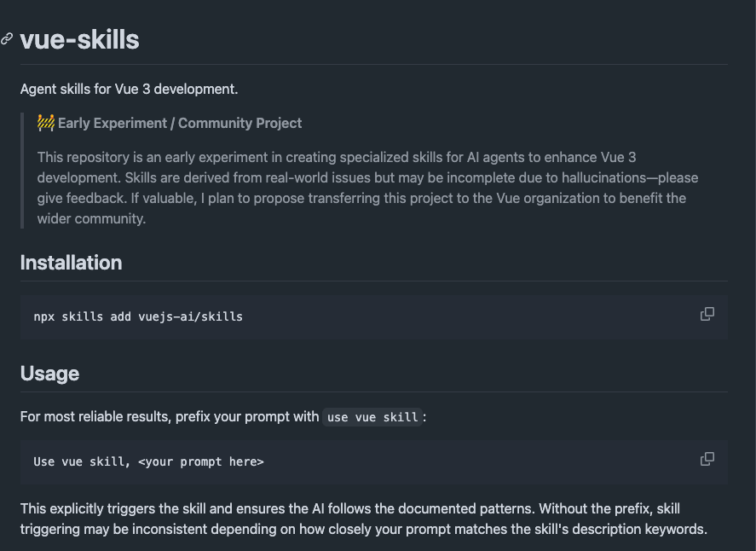Click the <your prompt here> placeholder text
Image resolution: width=756 pixels, height=551 pixels.
(200, 461)
